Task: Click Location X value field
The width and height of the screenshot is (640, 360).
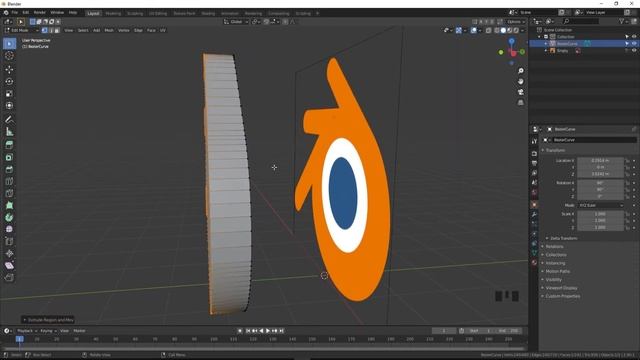Action: tap(600, 161)
